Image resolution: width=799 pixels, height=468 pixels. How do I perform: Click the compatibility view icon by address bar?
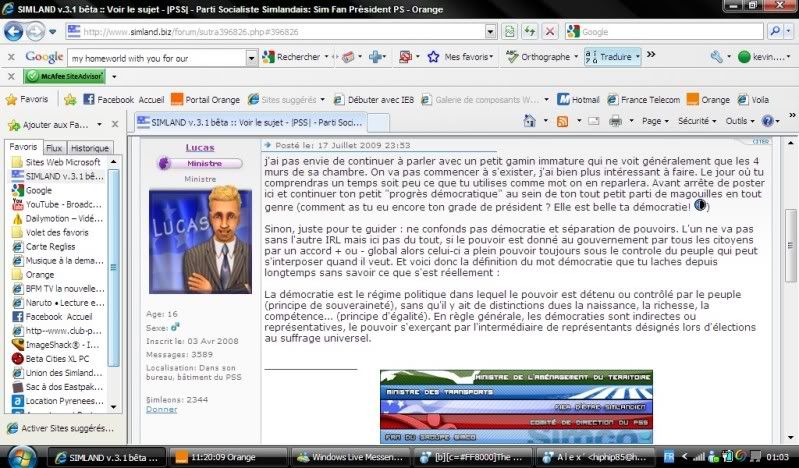click(x=510, y=32)
